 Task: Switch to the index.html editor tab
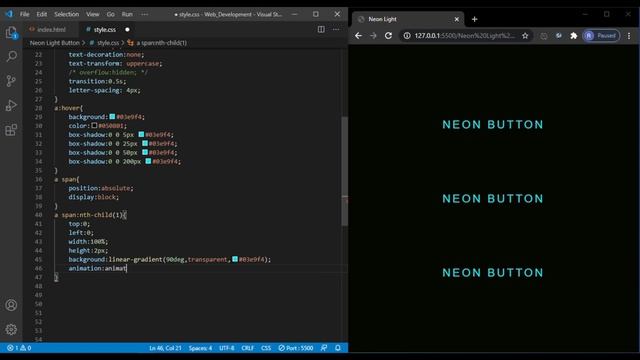(51, 29)
